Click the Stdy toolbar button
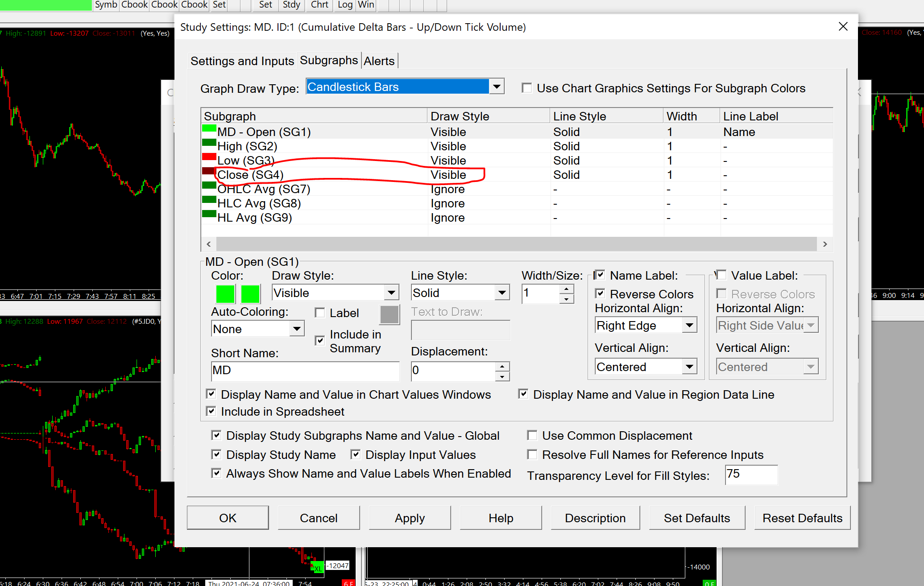Image resolution: width=924 pixels, height=586 pixels. pos(291,5)
